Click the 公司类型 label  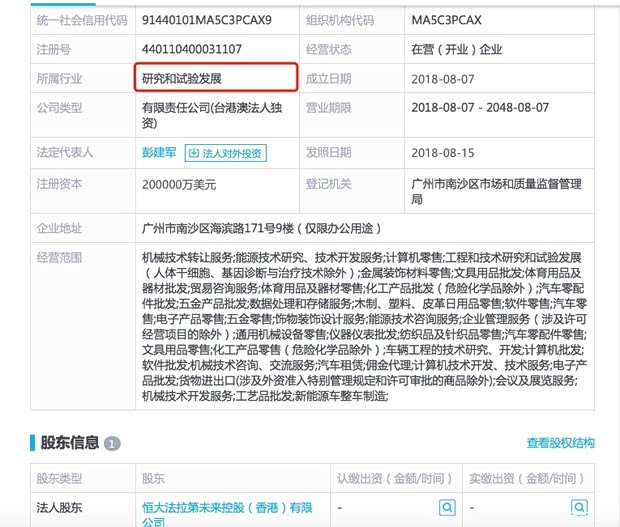pyautogui.click(x=59, y=108)
